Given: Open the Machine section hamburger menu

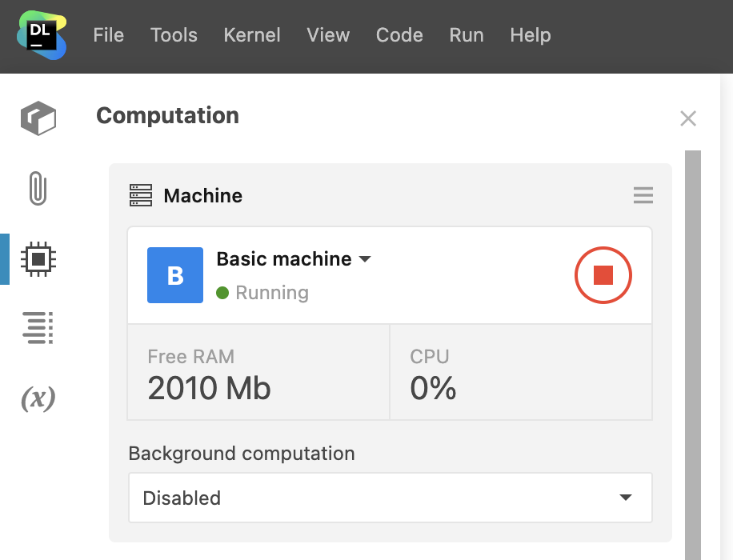Looking at the screenshot, I should [643, 196].
